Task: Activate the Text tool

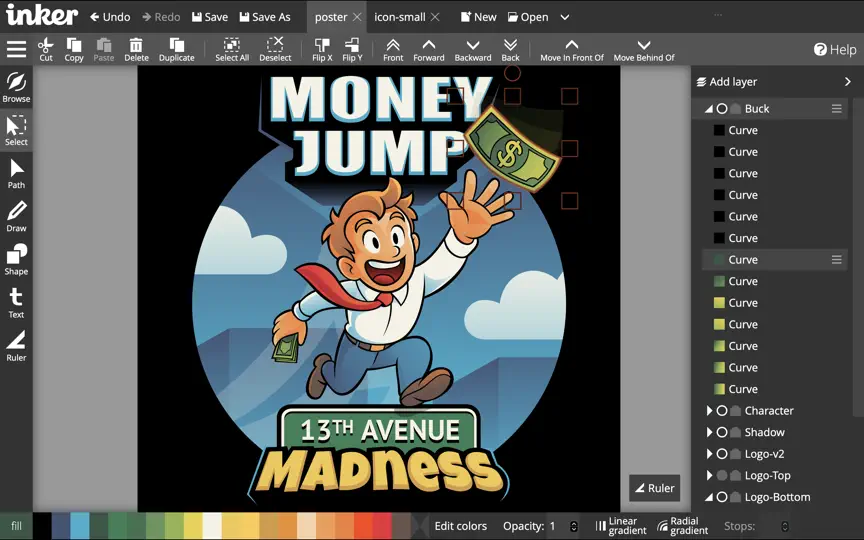Action: coord(16,303)
